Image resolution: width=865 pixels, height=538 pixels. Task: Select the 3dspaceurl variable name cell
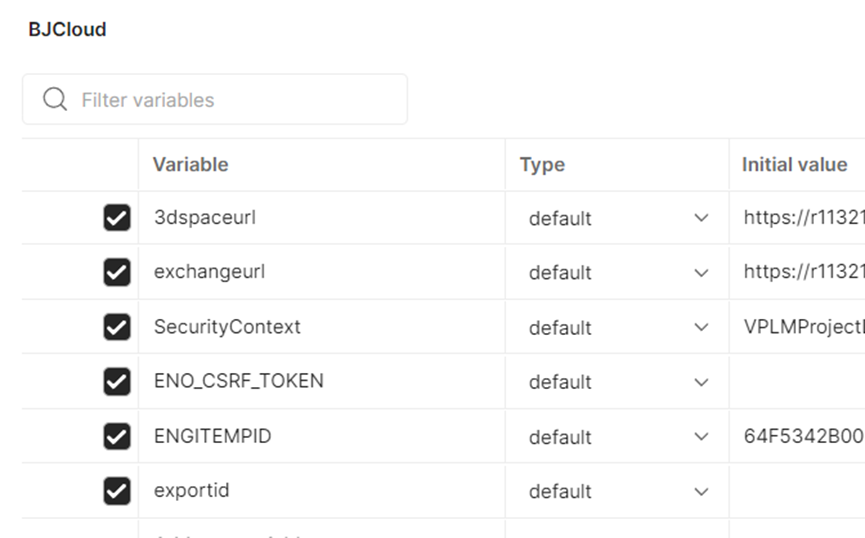click(x=322, y=217)
